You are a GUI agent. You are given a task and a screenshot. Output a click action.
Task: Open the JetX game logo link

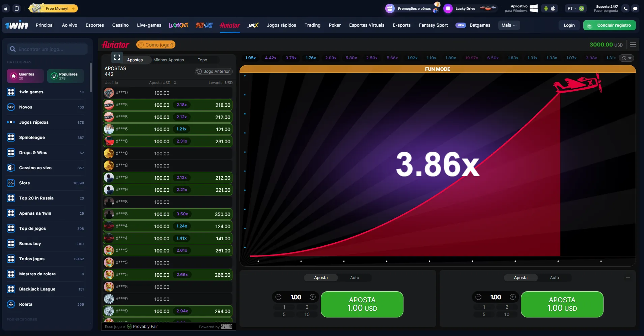point(253,25)
